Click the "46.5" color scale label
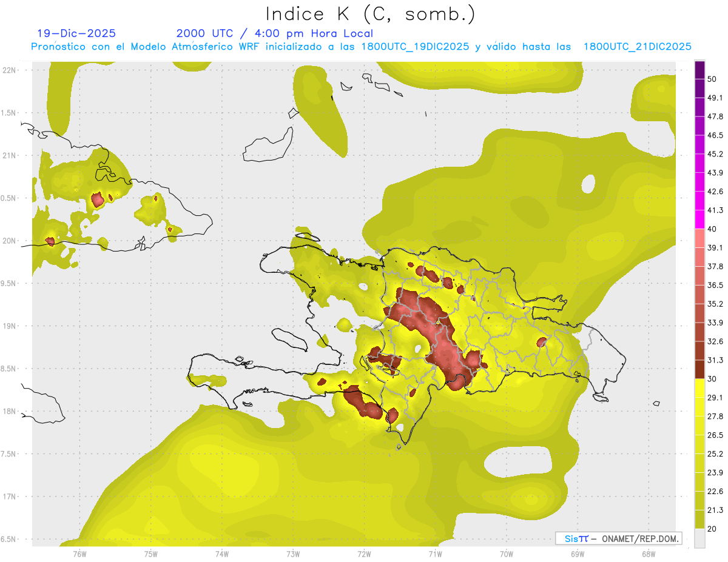The height and width of the screenshot is (562, 728). coord(715,135)
